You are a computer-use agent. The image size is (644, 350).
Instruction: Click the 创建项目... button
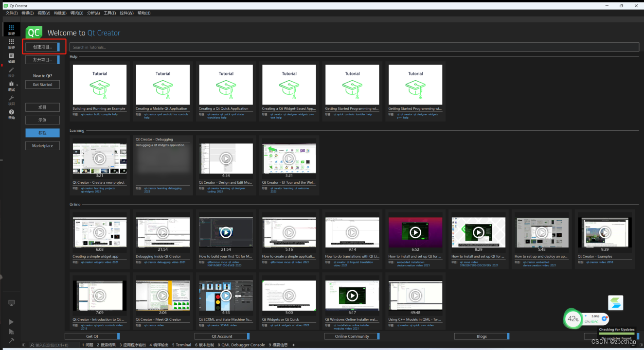[x=43, y=47]
